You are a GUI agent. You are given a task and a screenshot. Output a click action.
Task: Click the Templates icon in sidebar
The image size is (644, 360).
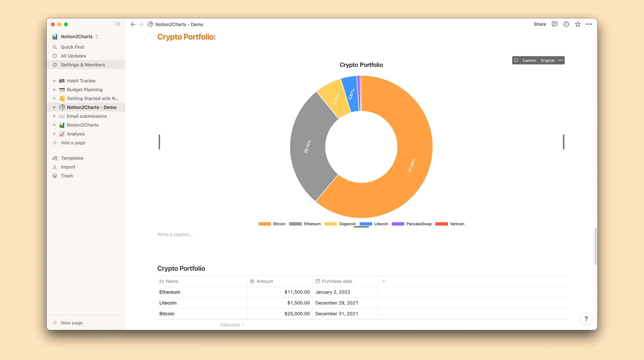tap(55, 158)
